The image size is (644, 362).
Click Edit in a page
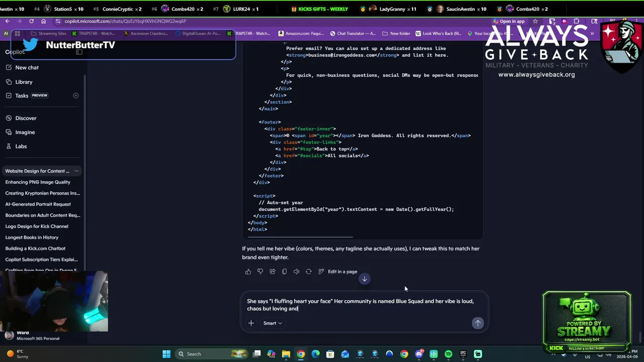tap(338, 271)
